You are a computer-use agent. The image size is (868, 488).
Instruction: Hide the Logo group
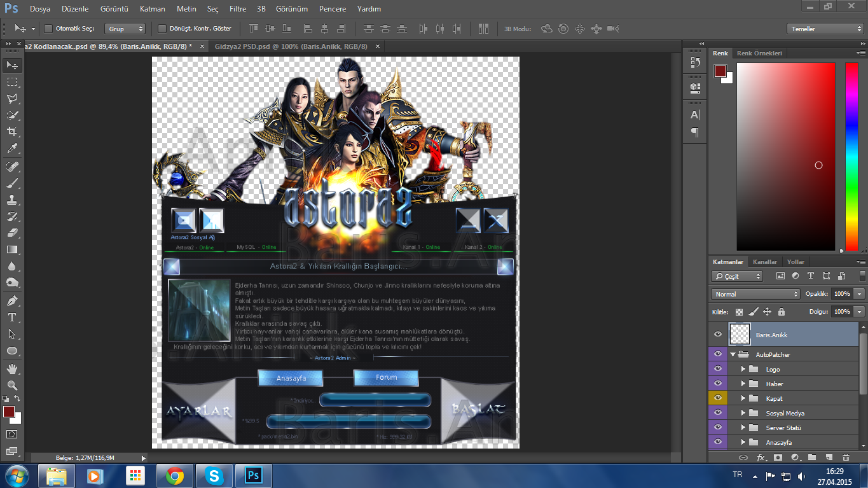tap(718, 369)
